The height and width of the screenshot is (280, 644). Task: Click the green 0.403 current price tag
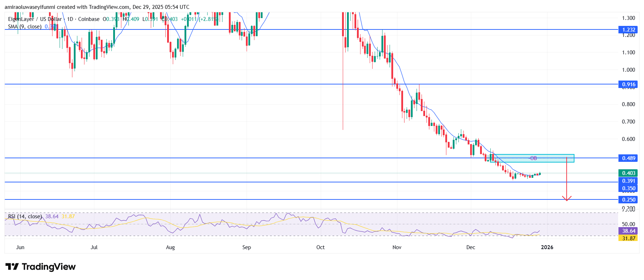628,173
